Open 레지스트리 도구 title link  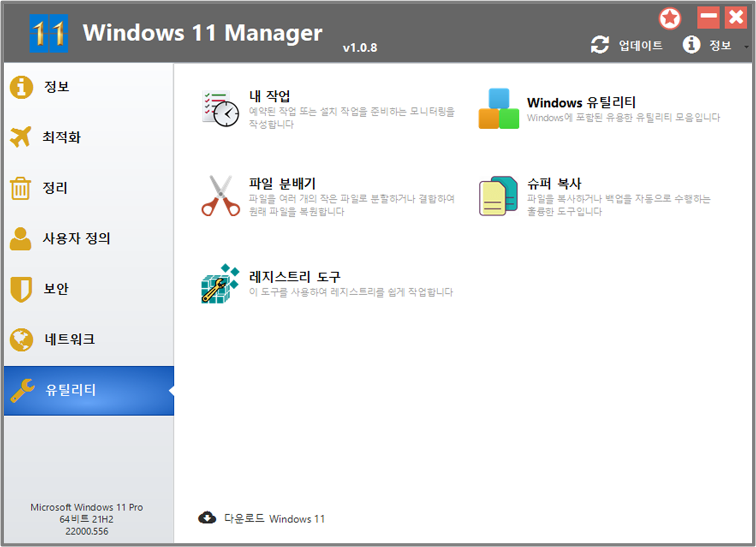click(295, 277)
